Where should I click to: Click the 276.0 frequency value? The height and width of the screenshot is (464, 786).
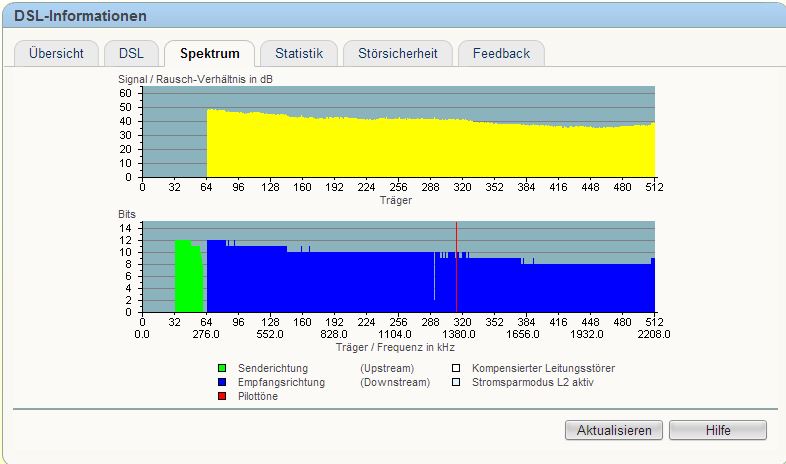[x=206, y=334]
